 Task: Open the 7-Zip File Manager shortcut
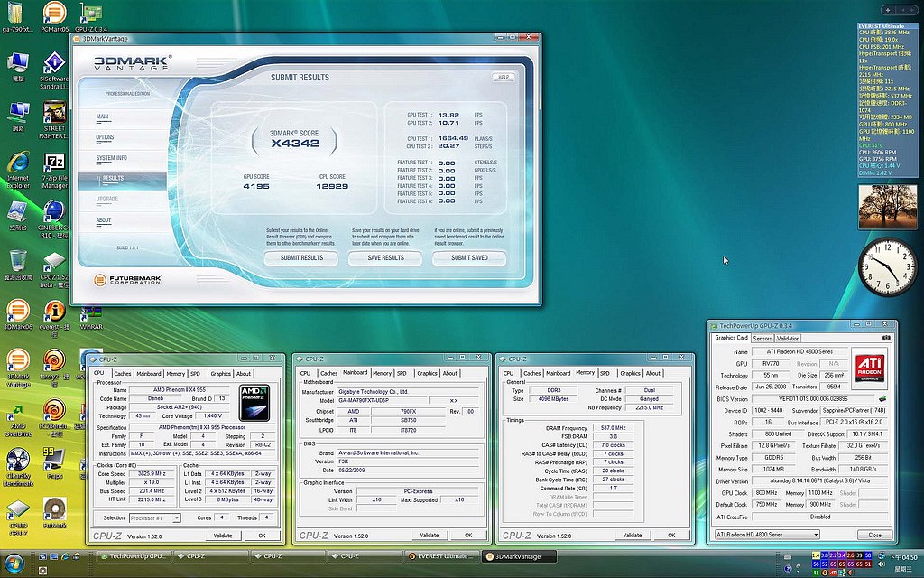pos(54,171)
